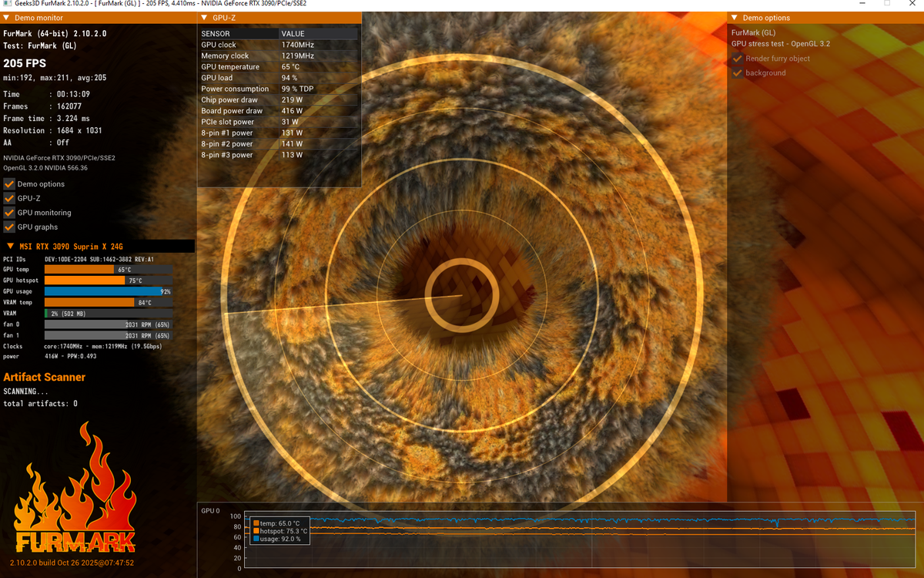Click the AA Off line
Viewport: 924px width, 578px height.
[x=36, y=143]
